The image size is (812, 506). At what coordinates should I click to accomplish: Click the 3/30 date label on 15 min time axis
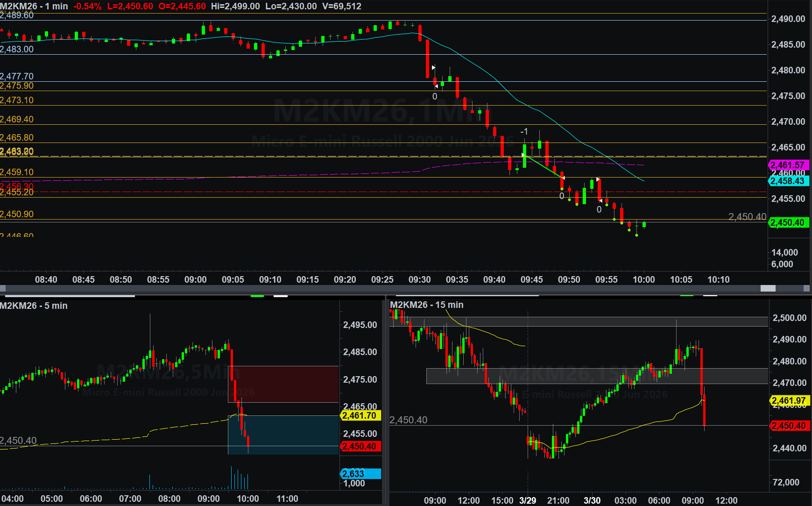(x=592, y=500)
